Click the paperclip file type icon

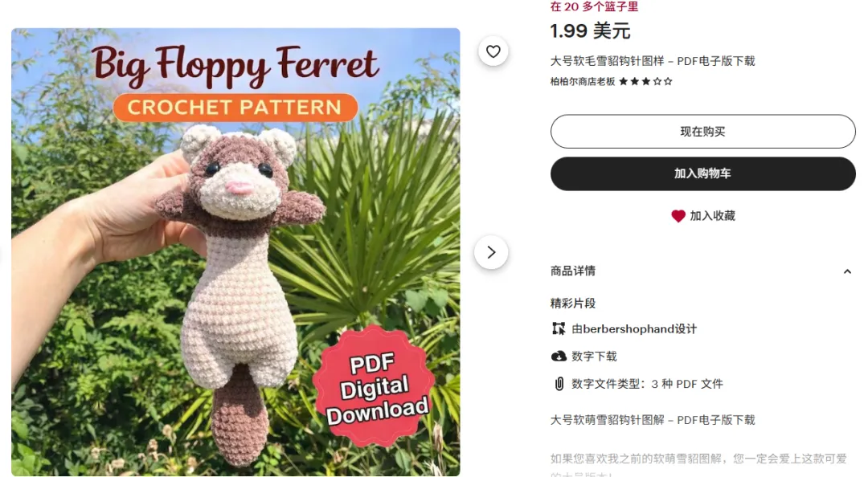559,384
